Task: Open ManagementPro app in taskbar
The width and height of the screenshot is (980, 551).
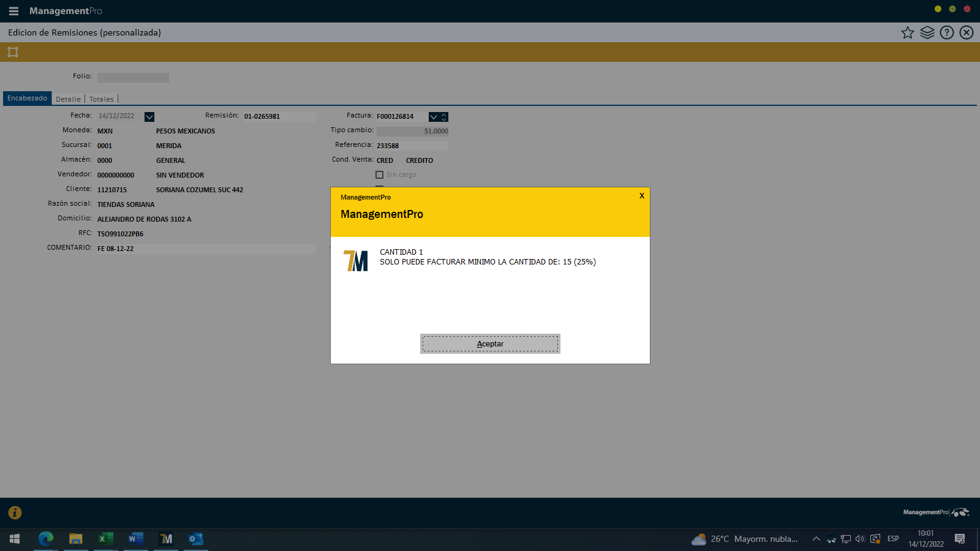Action: tap(166, 539)
